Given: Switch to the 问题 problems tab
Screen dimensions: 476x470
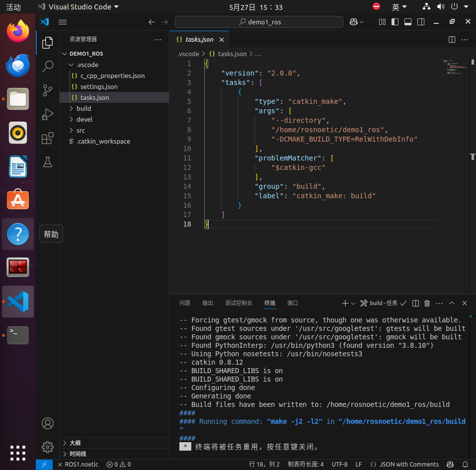Looking at the screenshot, I should pos(184,303).
